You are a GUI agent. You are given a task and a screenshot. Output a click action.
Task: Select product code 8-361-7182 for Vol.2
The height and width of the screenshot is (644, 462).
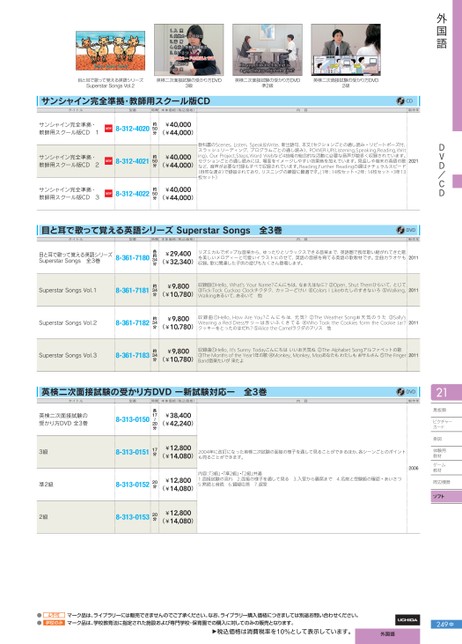(132, 323)
